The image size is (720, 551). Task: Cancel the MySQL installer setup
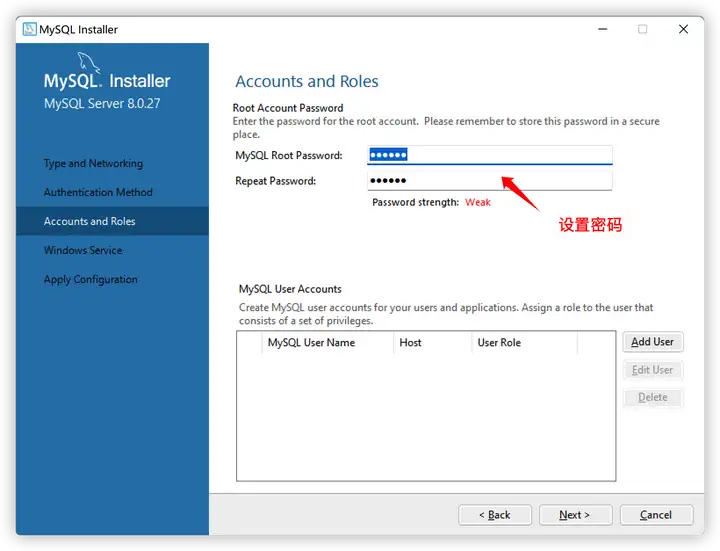[x=656, y=515]
